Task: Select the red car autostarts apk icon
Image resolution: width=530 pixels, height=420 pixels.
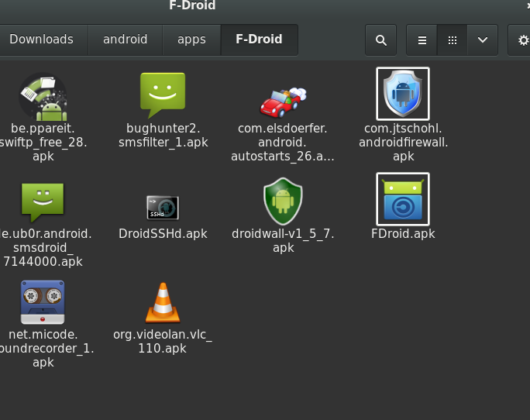Action: point(283,102)
